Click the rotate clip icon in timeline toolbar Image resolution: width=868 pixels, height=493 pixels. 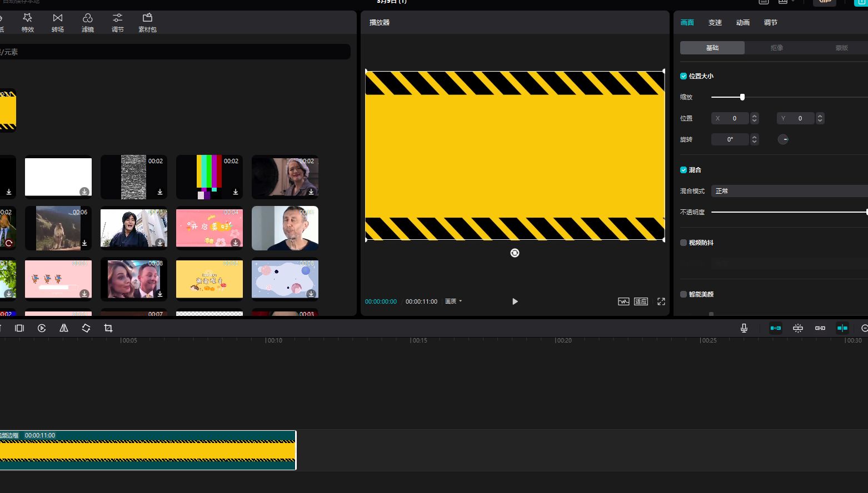point(86,328)
